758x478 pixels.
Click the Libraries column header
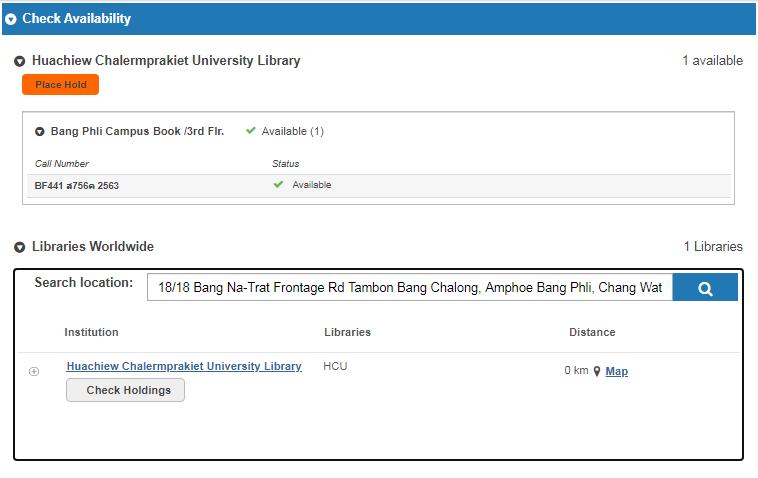[x=348, y=332]
